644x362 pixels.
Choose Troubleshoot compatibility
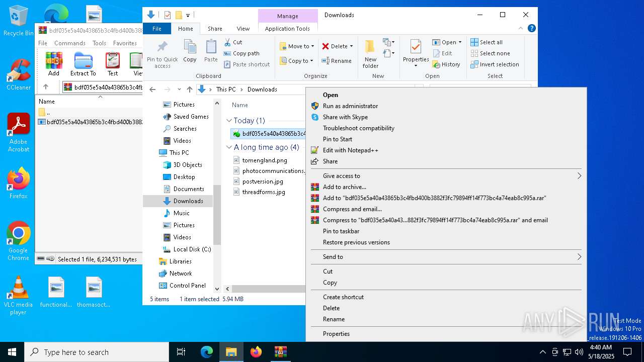pyautogui.click(x=446, y=128)
